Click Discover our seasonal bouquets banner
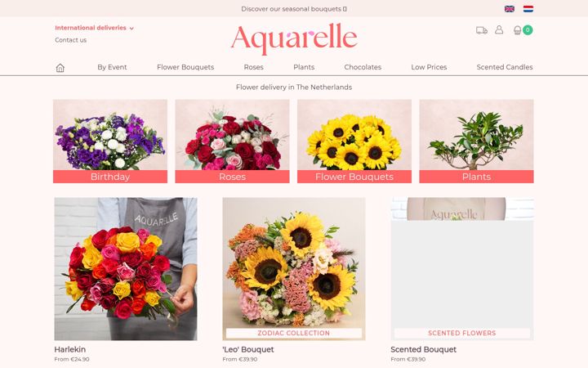The height and width of the screenshot is (368, 588). click(x=294, y=9)
